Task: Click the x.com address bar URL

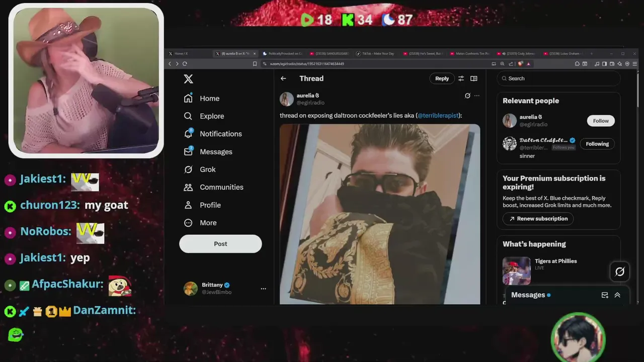Action: 307,64
